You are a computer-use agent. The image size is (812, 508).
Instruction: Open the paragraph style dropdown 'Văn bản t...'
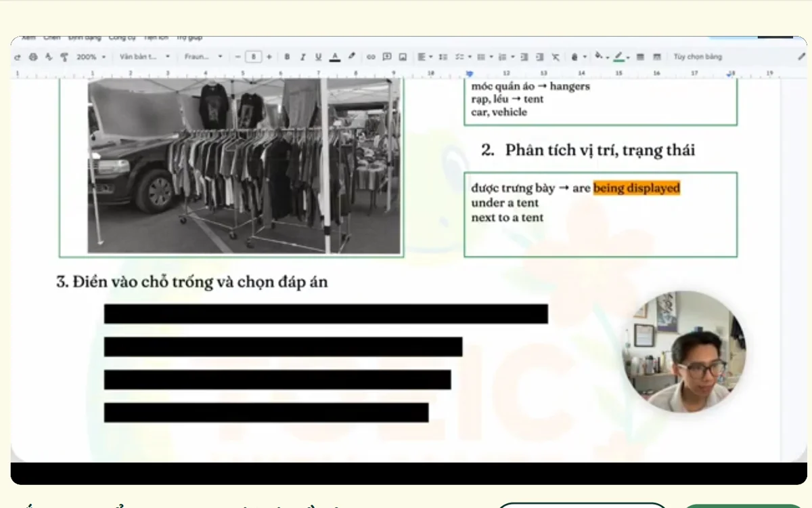tap(145, 57)
